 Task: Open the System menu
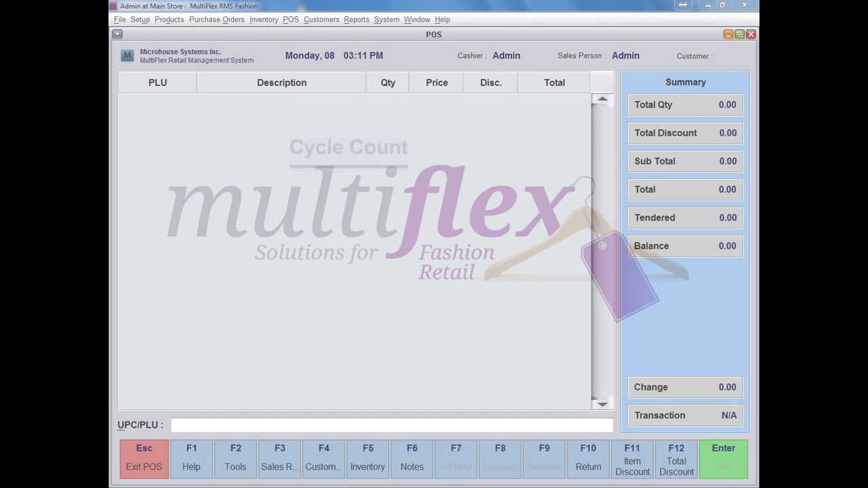387,20
